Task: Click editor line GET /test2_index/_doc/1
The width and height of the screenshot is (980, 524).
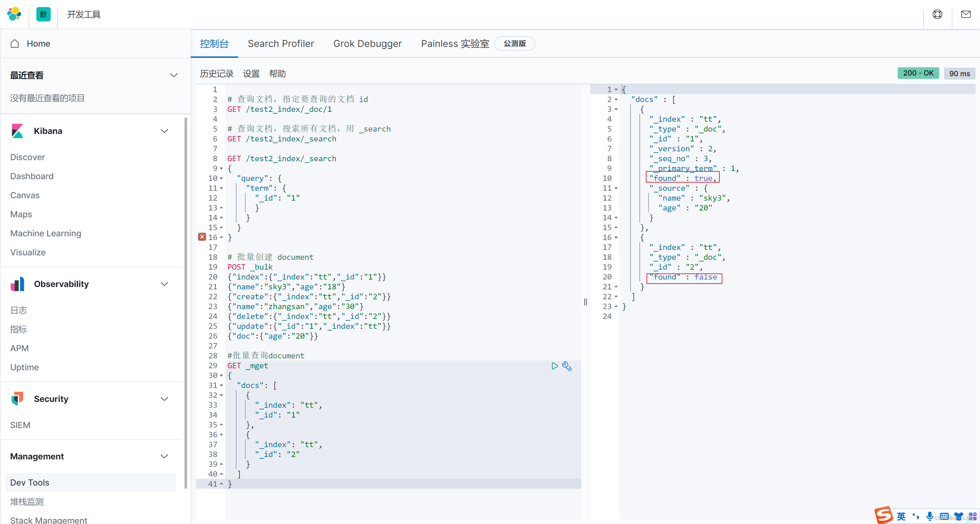Action: click(280, 109)
